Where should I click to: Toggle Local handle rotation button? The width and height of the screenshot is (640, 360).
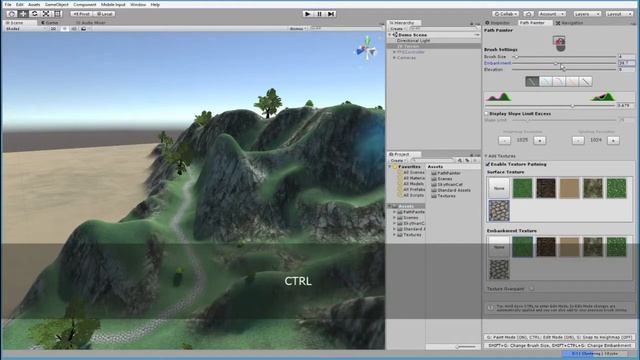tap(104, 14)
